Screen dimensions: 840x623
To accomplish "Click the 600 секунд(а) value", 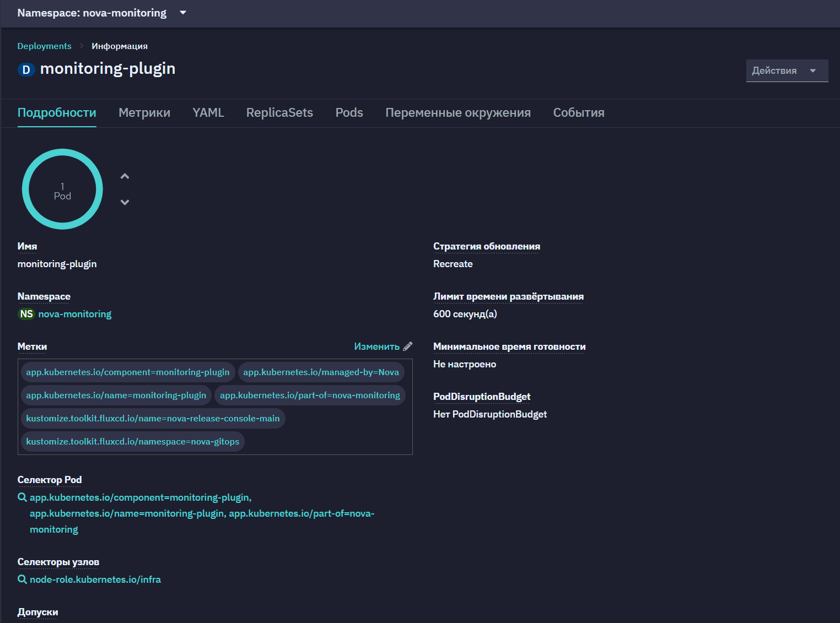I will pos(465,314).
